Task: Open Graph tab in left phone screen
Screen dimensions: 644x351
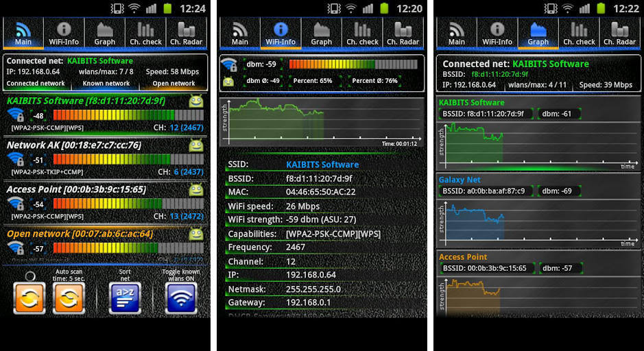Action: pyautogui.click(x=105, y=34)
